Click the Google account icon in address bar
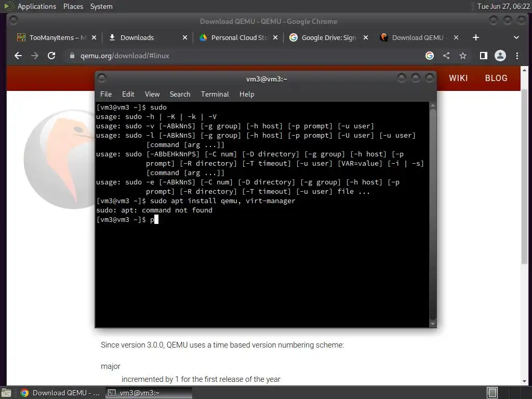532x399 pixels. (x=430, y=56)
